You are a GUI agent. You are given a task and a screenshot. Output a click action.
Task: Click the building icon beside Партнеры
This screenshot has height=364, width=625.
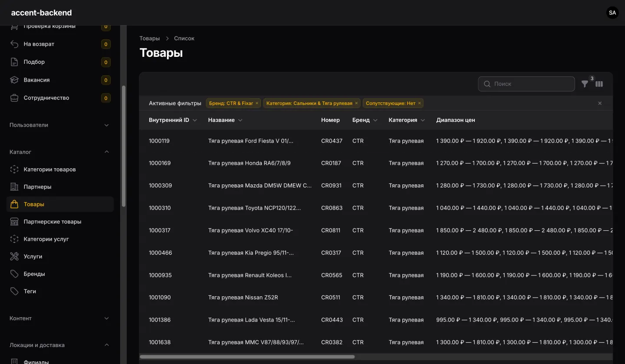pos(14,187)
